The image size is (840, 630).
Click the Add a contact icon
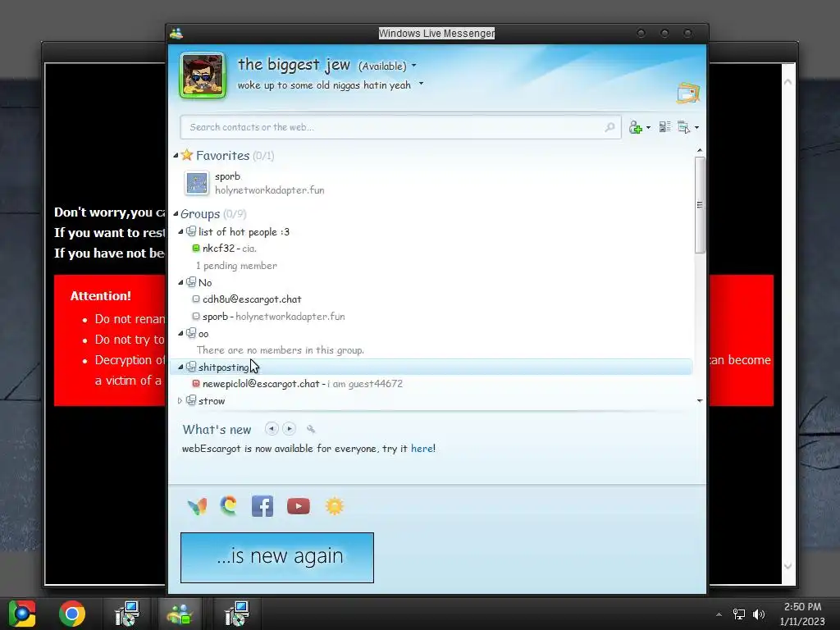[x=636, y=127]
